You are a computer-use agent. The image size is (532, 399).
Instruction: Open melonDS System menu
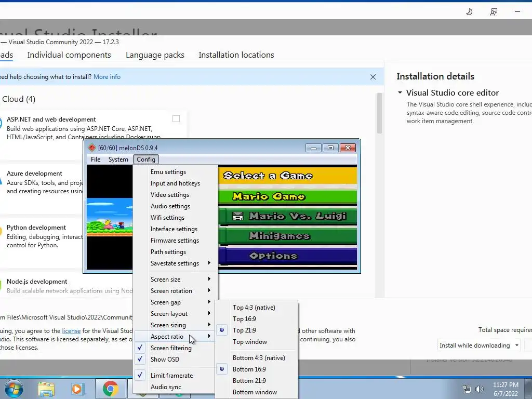tap(118, 159)
